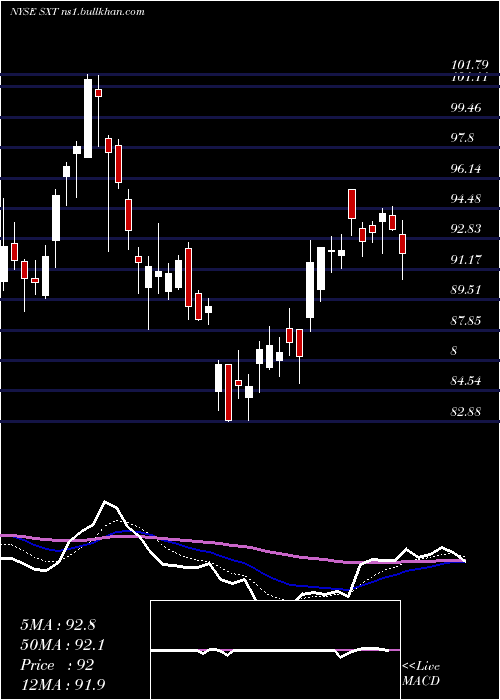This screenshot has width=500, height=700.
Task: Click the Price : 92 value
Action: pyautogui.click(x=57, y=665)
